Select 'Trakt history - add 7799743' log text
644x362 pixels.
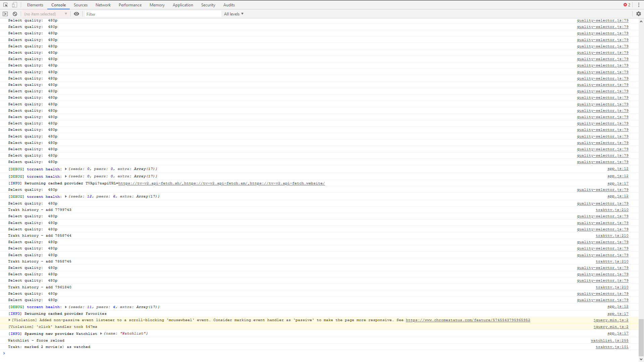pyautogui.click(x=40, y=210)
